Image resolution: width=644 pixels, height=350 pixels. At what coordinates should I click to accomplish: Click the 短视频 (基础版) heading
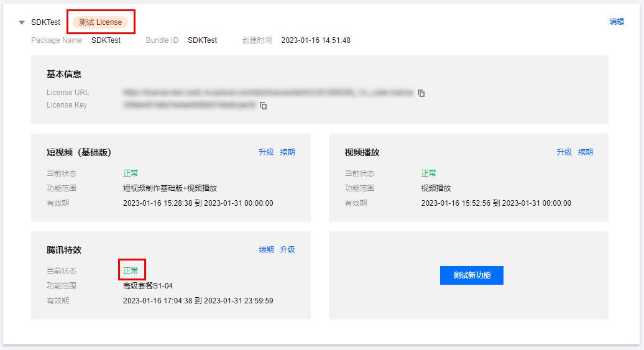click(x=79, y=152)
